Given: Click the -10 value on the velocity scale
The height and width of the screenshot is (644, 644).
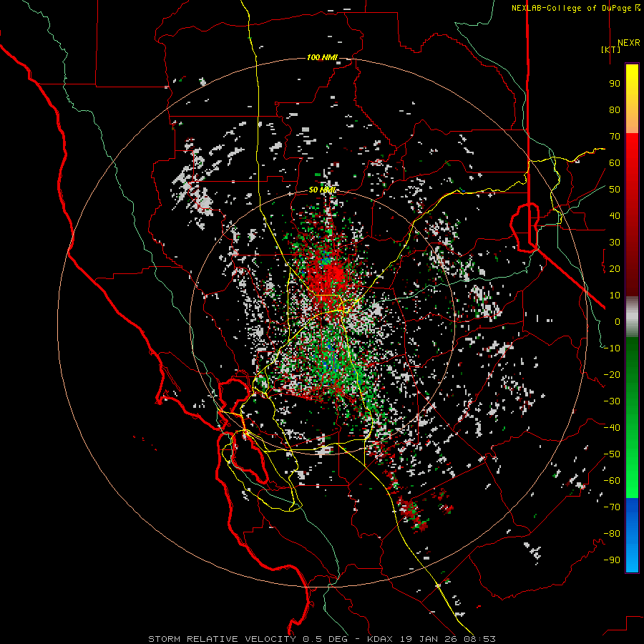Looking at the screenshot, I should coord(612,348).
